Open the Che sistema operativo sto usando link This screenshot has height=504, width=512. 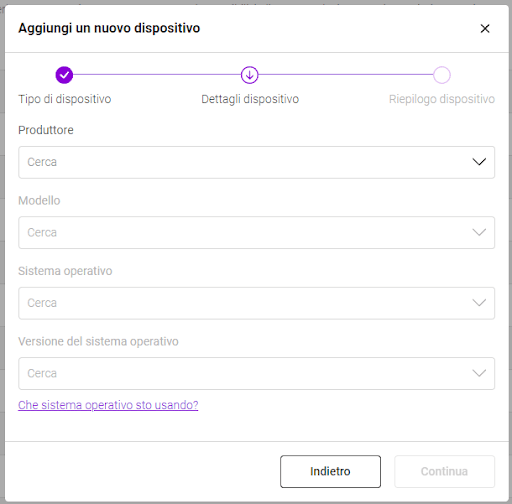coord(108,405)
